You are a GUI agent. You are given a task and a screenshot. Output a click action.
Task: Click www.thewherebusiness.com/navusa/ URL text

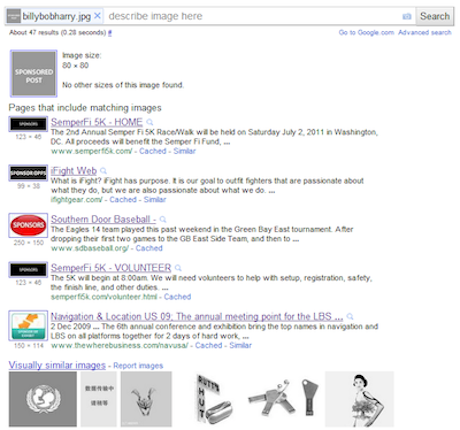tap(119, 345)
